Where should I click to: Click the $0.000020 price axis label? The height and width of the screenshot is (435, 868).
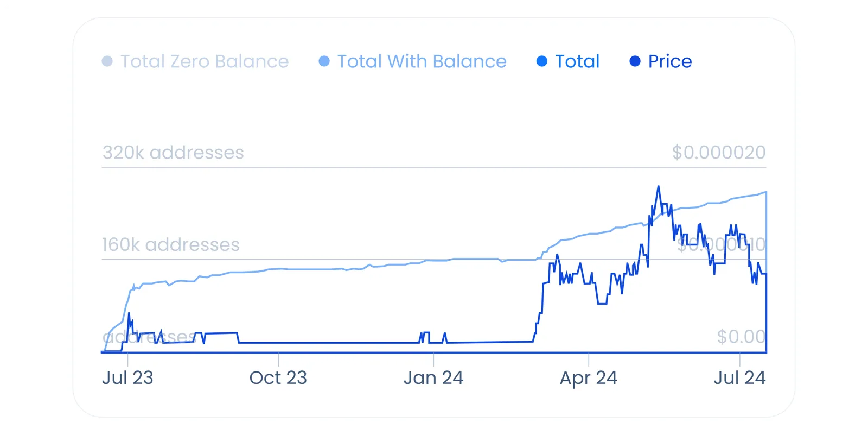click(719, 153)
